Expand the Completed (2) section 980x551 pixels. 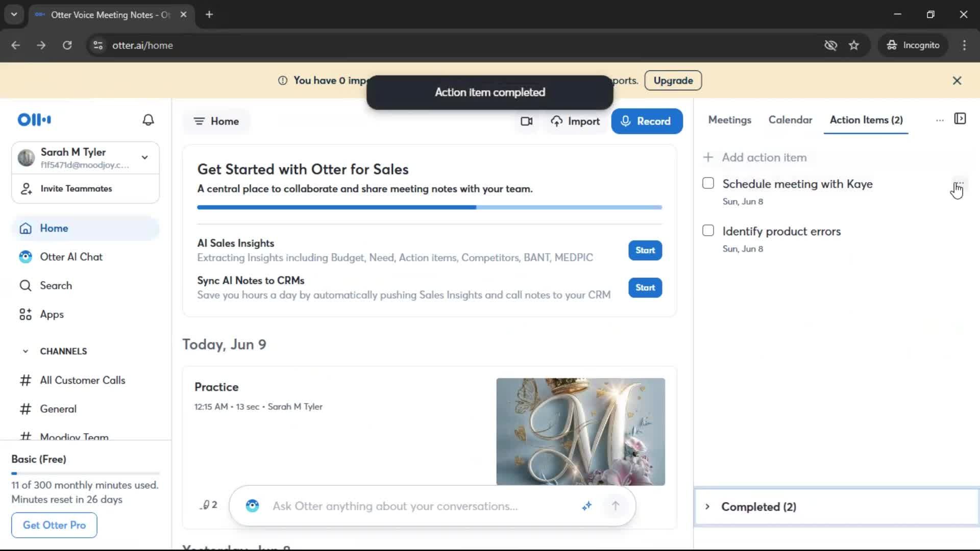tap(836, 507)
